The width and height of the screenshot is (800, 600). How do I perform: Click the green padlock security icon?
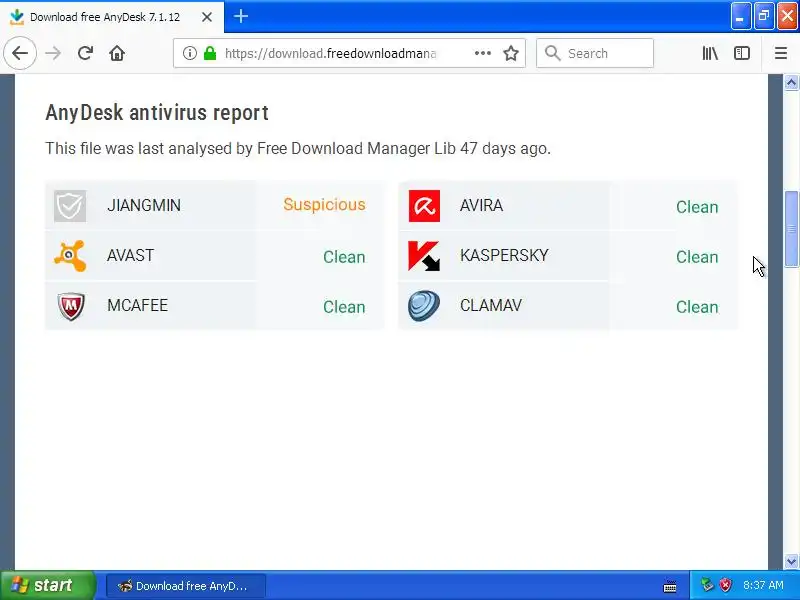[210, 53]
